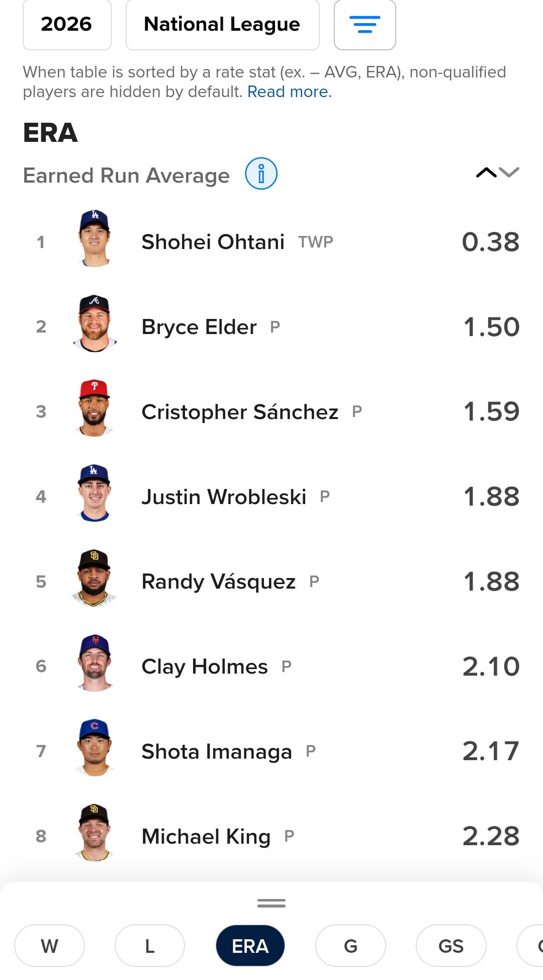Tap Randy Vásquez's headshot
The width and height of the screenshot is (543, 980).
point(95,579)
